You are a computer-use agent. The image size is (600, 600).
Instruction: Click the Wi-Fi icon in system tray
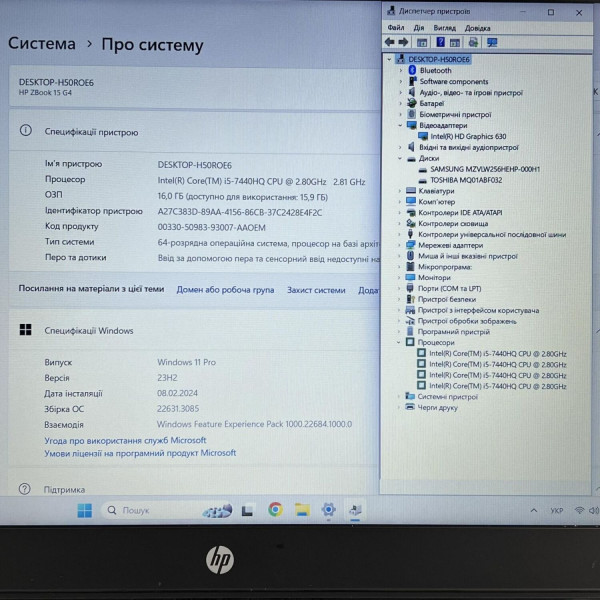(579, 510)
